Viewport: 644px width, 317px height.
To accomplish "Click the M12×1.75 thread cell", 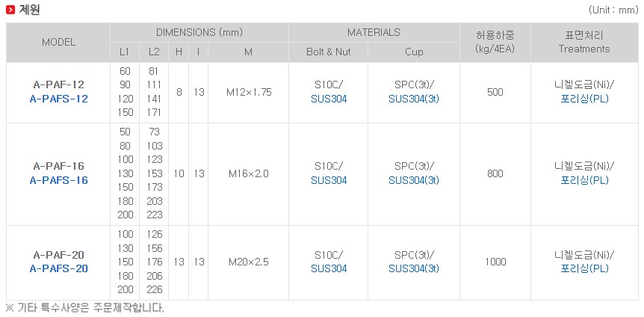I will [249, 93].
